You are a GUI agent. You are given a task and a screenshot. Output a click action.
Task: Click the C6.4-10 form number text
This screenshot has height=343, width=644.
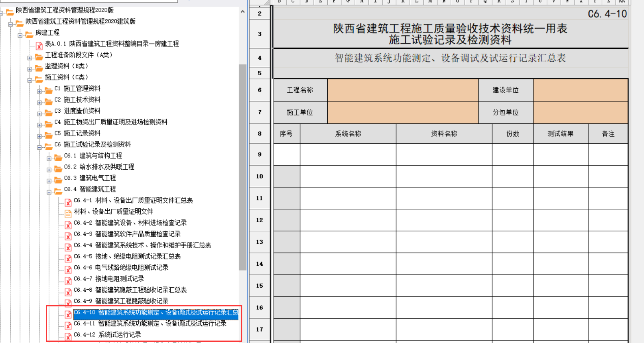point(607,14)
